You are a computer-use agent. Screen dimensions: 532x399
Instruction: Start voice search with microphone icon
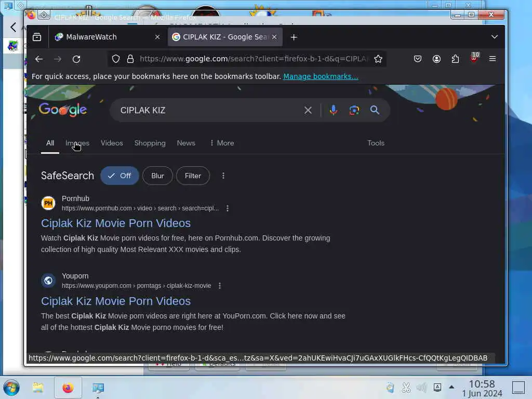pyautogui.click(x=333, y=110)
